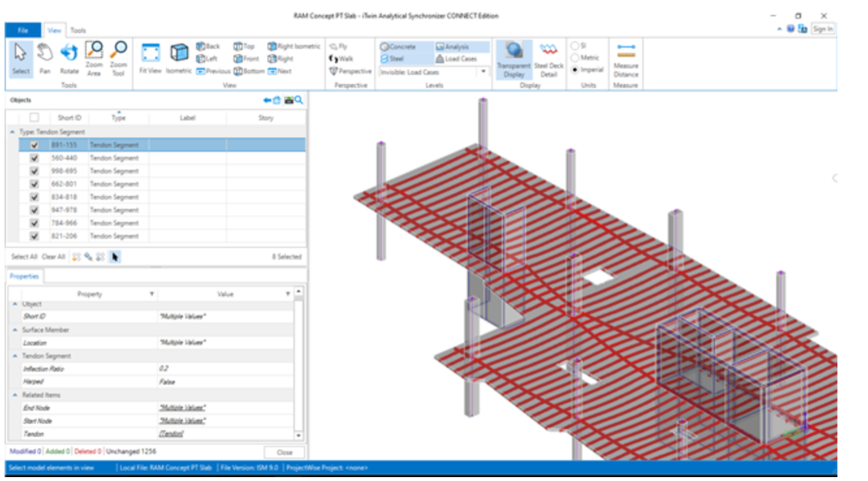Enable Steel Deck Detail display
This screenshot has height=481, width=868.
[x=549, y=59]
